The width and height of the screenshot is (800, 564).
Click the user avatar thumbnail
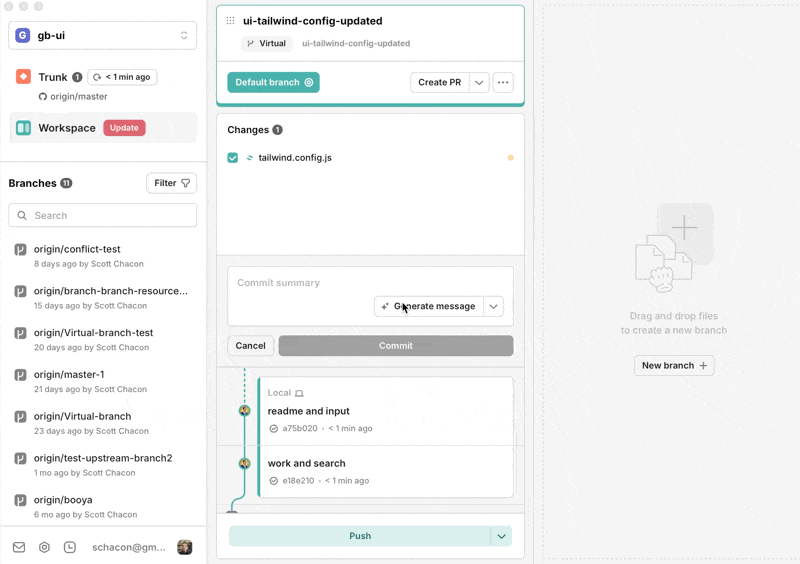[x=185, y=547]
